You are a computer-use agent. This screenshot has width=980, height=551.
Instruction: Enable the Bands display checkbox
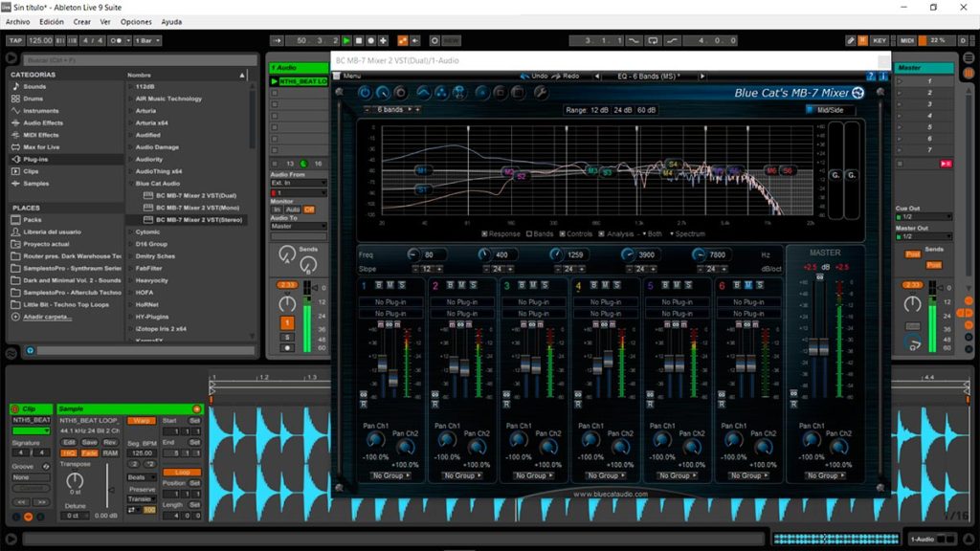click(529, 233)
